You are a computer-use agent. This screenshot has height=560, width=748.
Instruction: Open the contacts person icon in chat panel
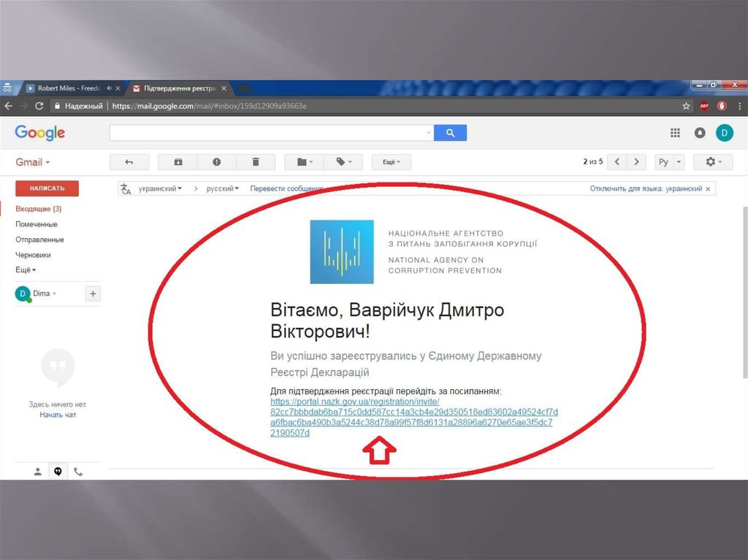(38, 472)
